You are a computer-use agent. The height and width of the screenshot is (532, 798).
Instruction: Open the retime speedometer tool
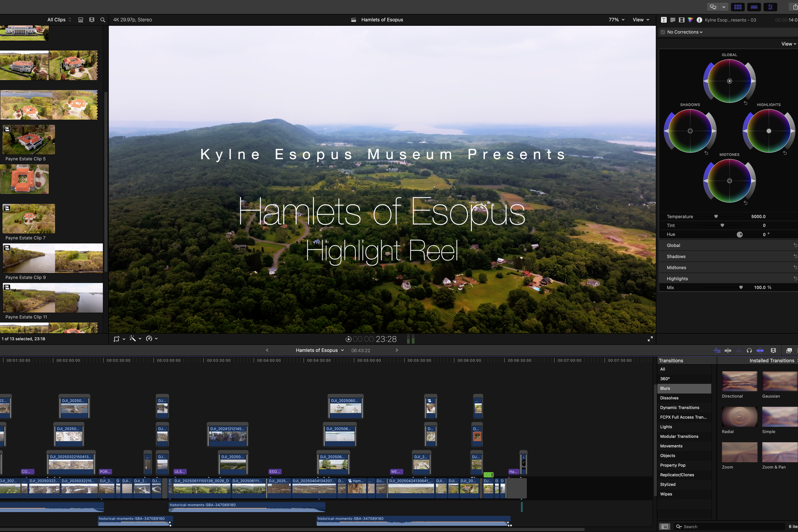[x=149, y=339]
